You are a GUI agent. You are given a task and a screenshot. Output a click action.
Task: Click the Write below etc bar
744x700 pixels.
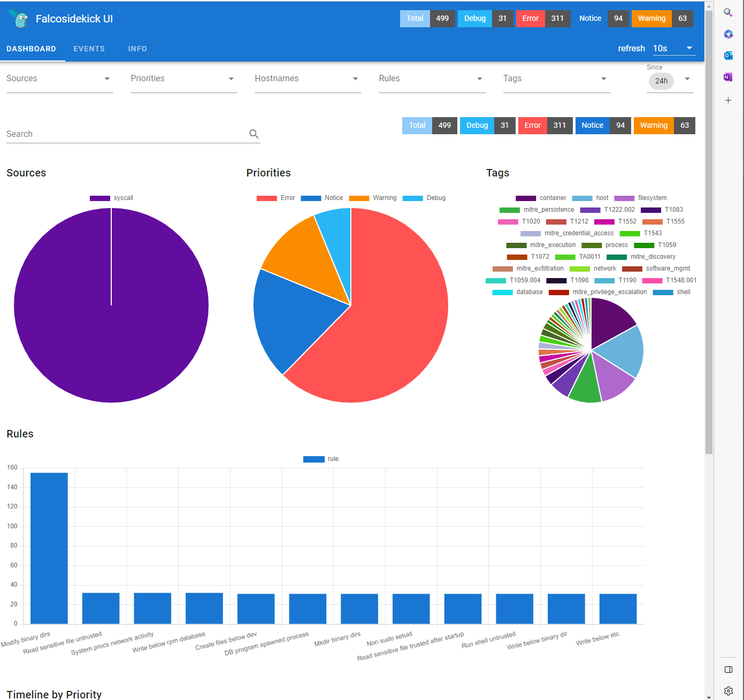click(618, 609)
